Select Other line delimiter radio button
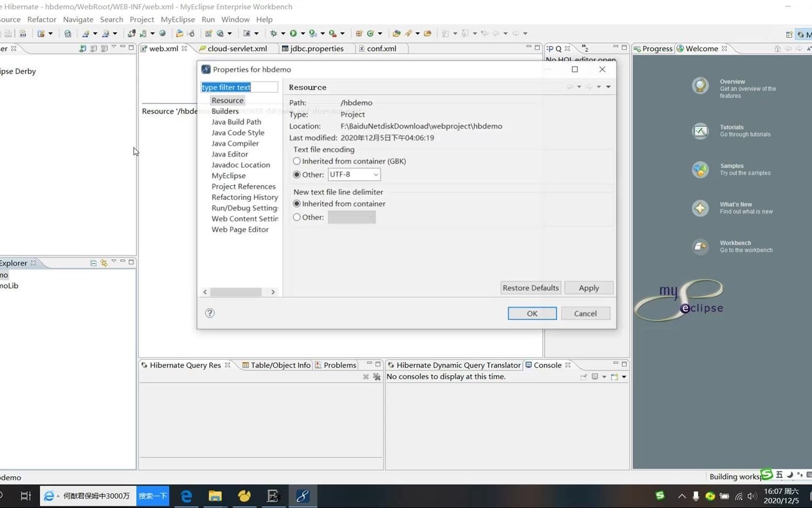 click(297, 218)
